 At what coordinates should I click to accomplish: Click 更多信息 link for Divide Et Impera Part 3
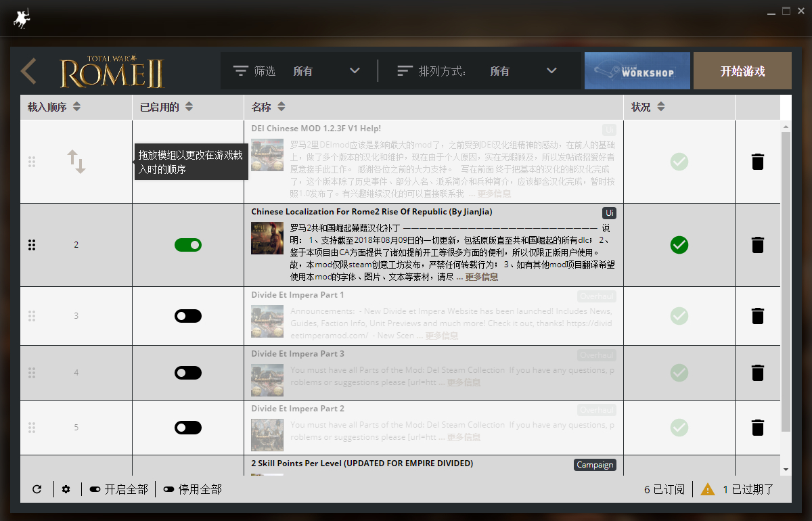[x=464, y=382]
